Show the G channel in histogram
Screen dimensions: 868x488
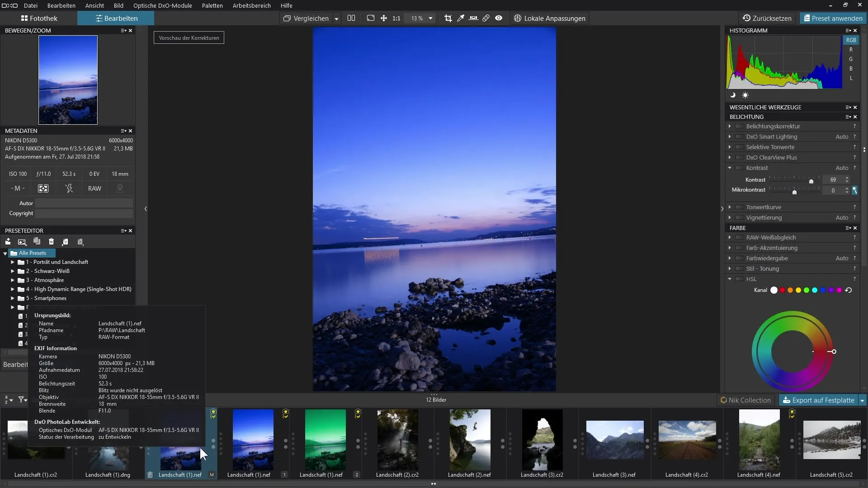click(851, 59)
